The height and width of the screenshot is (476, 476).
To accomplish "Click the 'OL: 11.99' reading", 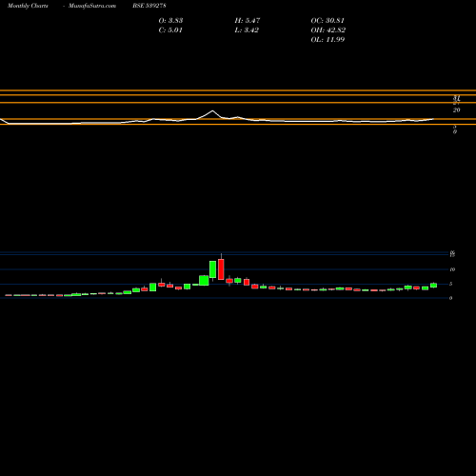I will click(x=327, y=39).
